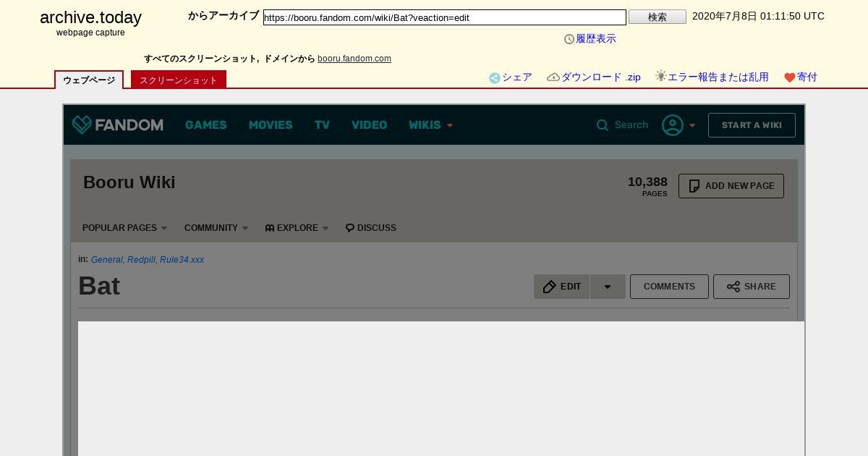Open the Community dropdown
Screen dimensions: 868x456
pos(216,228)
